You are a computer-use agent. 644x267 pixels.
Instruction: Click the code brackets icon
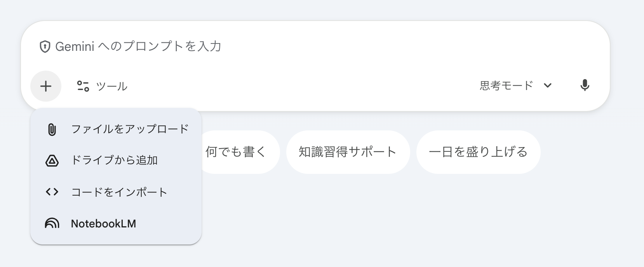coord(52,192)
